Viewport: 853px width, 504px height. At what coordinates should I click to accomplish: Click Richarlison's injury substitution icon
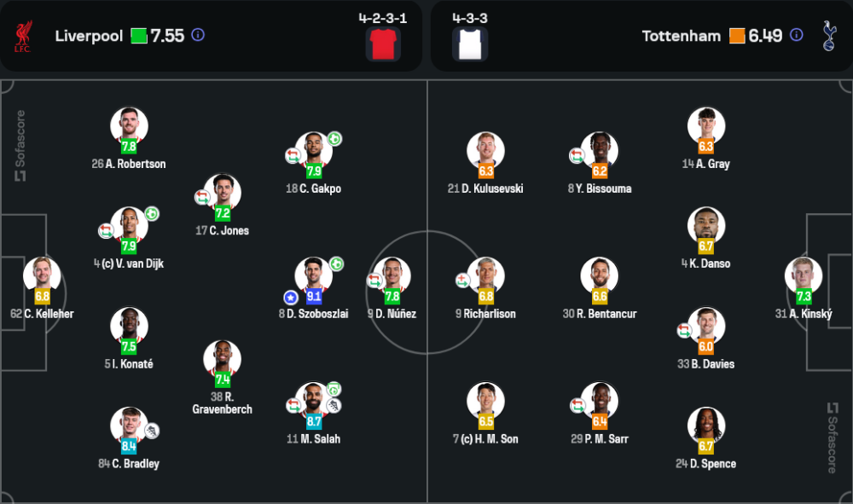click(x=462, y=280)
